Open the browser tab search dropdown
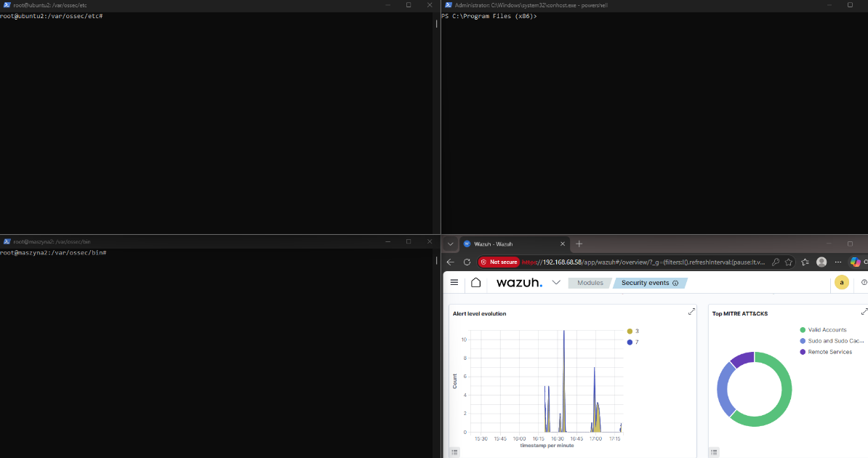 point(450,244)
